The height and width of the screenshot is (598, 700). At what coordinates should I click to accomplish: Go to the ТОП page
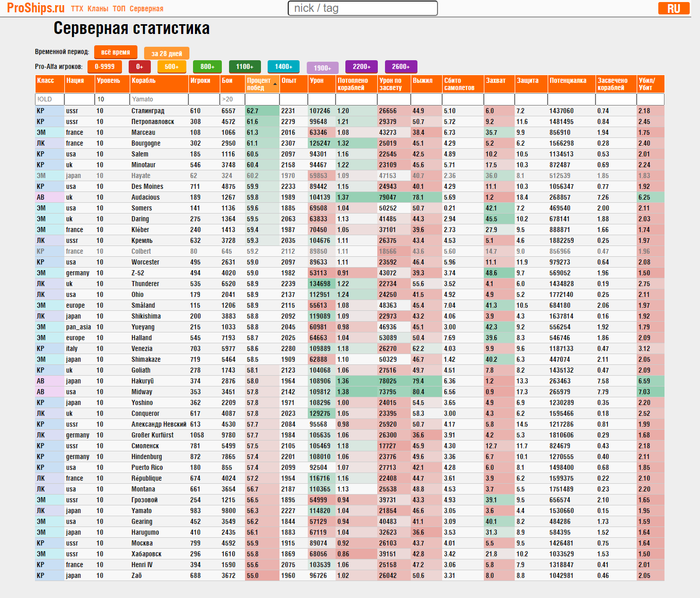[x=119, y=9]
